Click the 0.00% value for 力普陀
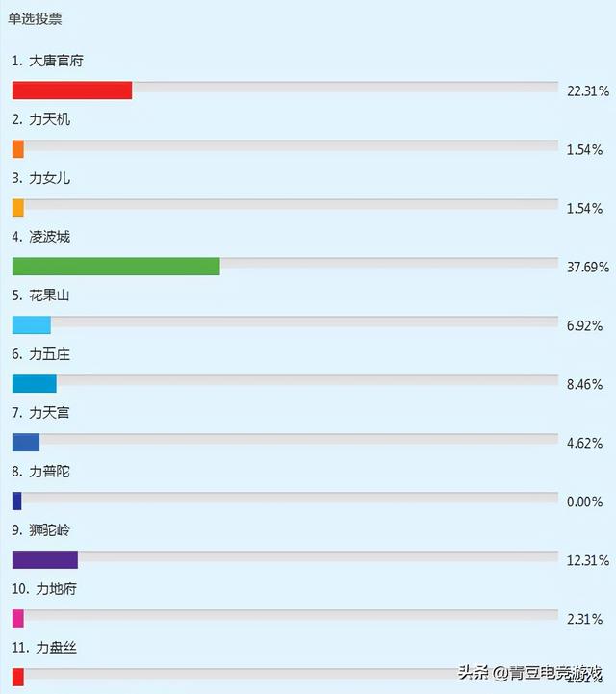The width and height of the screenshot is (616, 694). [584, 501]
